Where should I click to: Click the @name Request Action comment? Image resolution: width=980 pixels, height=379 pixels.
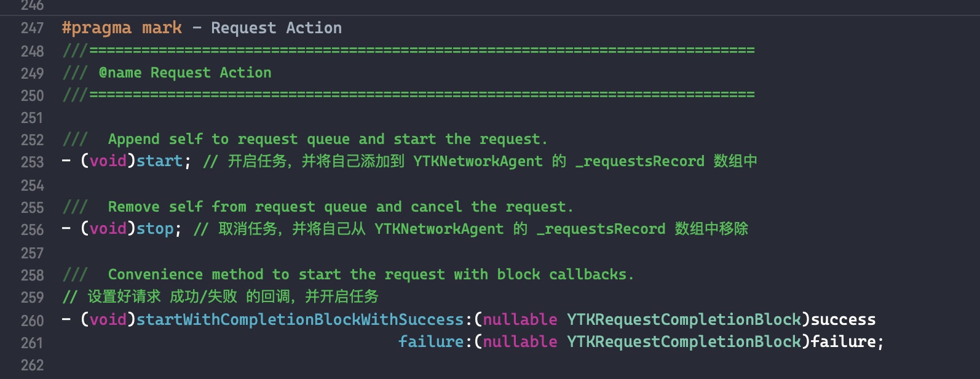184,73
